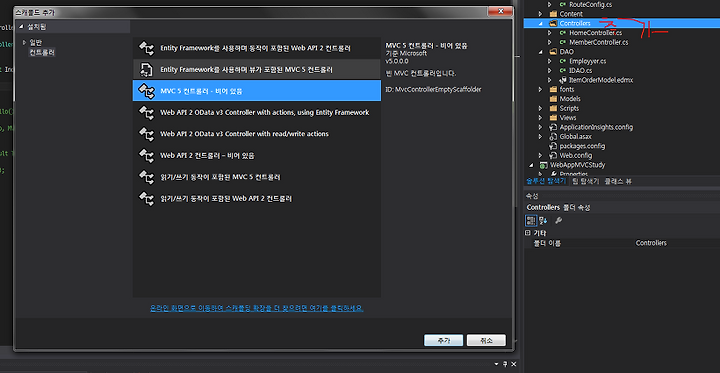Switch properties to categorized view icon

531,220
